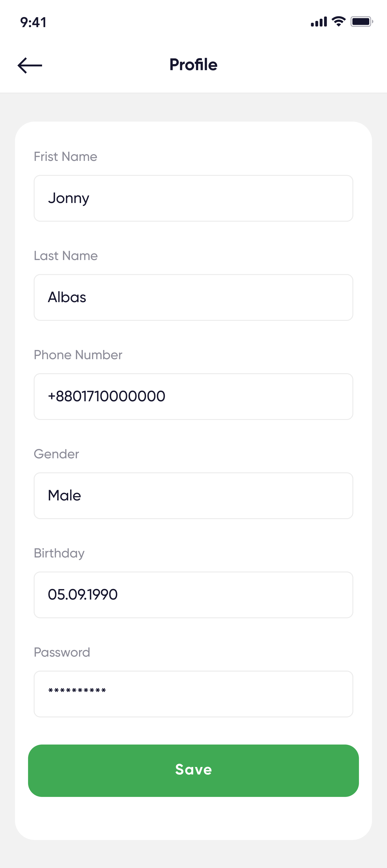Open the Gender selector showing Male
This screenshot has width=387, height=868.
click(193, 495)
